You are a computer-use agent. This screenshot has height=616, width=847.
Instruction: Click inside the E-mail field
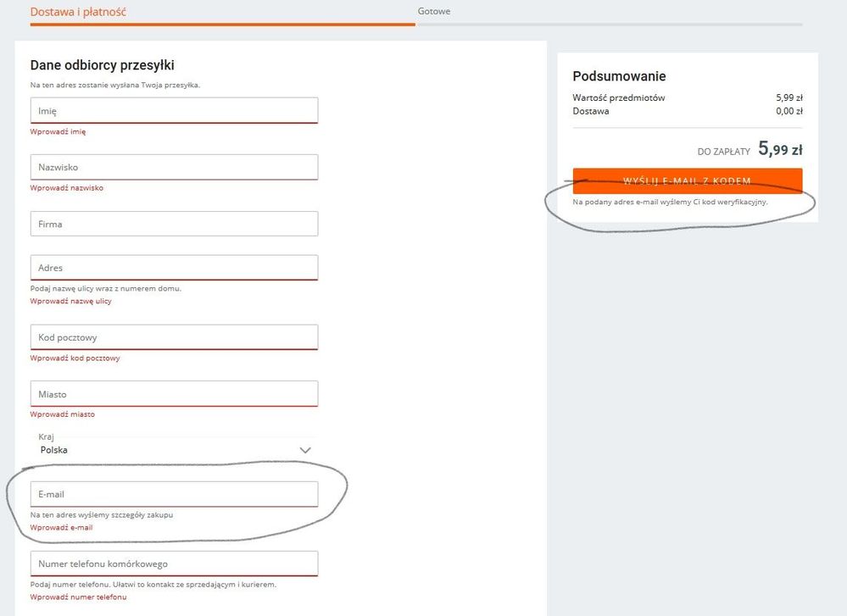point(174,494)
